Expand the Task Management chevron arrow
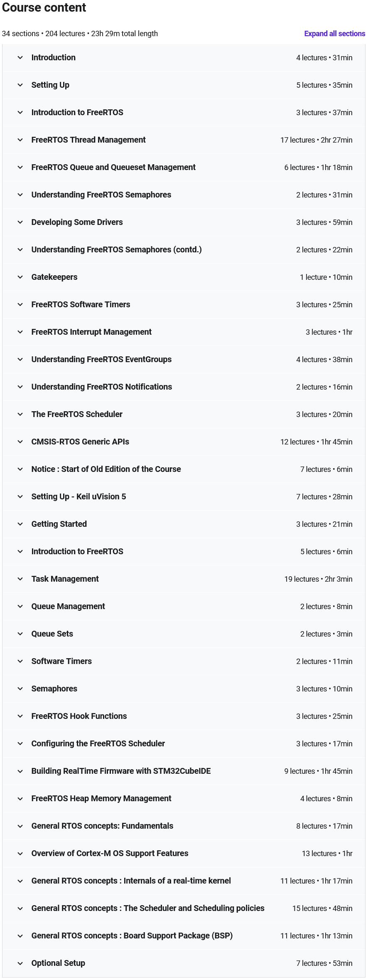The height and width of the screenshot is (980, 368). (x=20, y=579)
